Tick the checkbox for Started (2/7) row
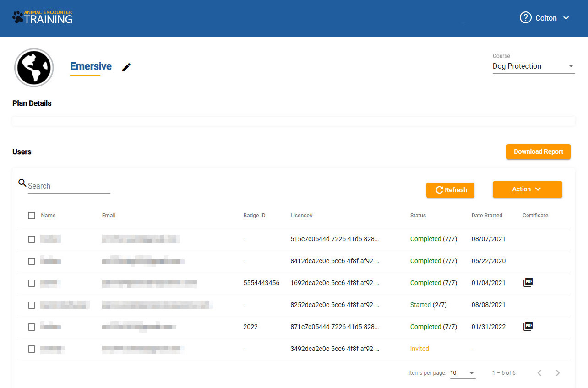This screenshot has height=388, width=588. pos(32,305)
